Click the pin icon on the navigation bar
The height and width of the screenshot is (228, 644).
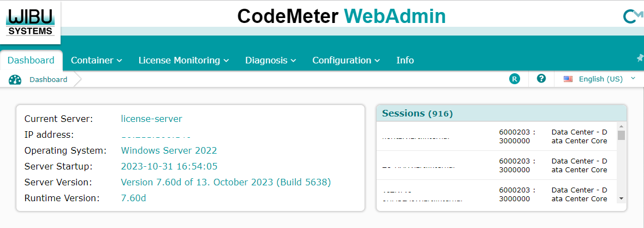click(640, 58)
